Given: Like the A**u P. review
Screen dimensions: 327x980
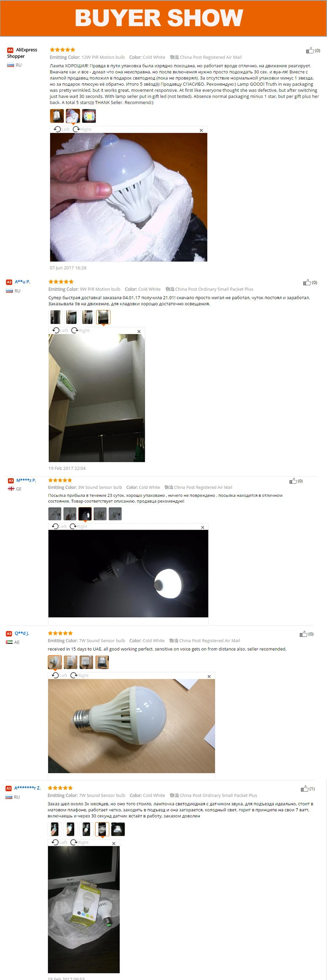Looking at the screenshot, I should click(x=307, y=283).
